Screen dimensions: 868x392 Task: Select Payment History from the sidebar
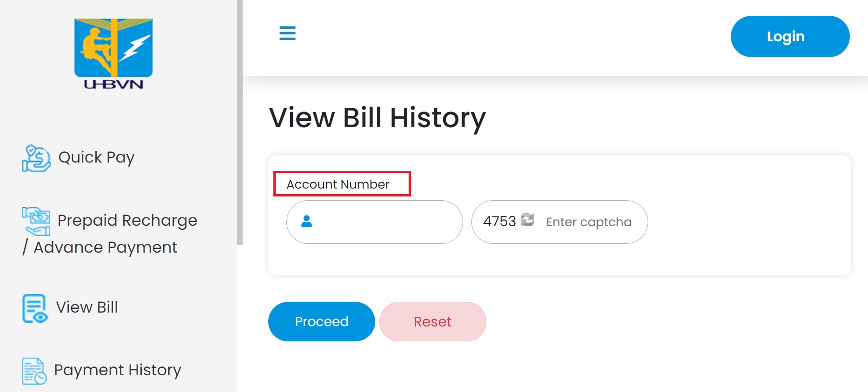(x=118, y=370)
